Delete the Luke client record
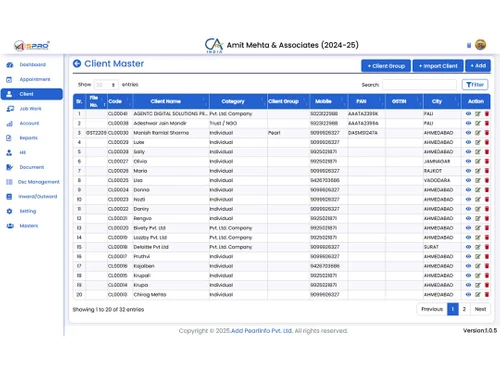The width and height of the screenshot is (500, 375). 487,142
